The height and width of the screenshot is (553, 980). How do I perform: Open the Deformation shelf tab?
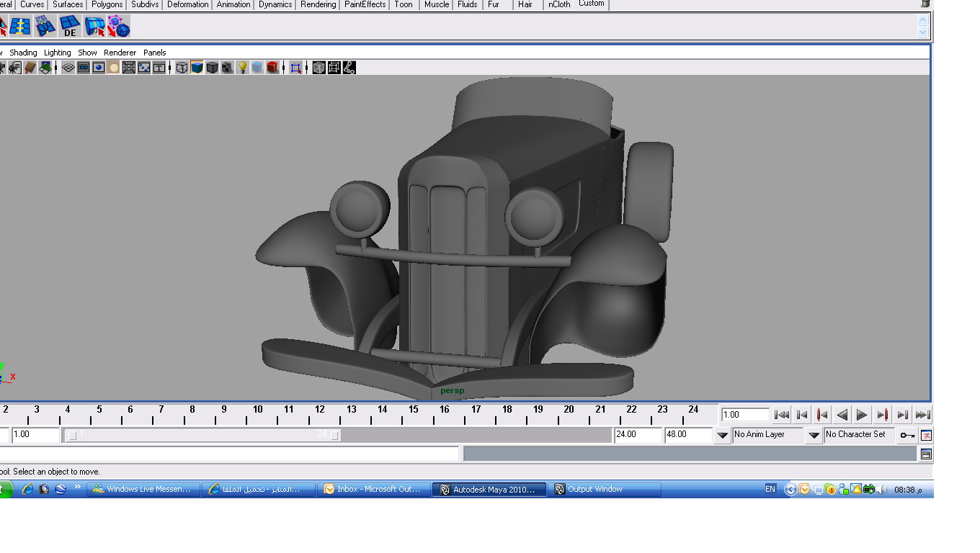pyautogui.click(x=188, y=4)
